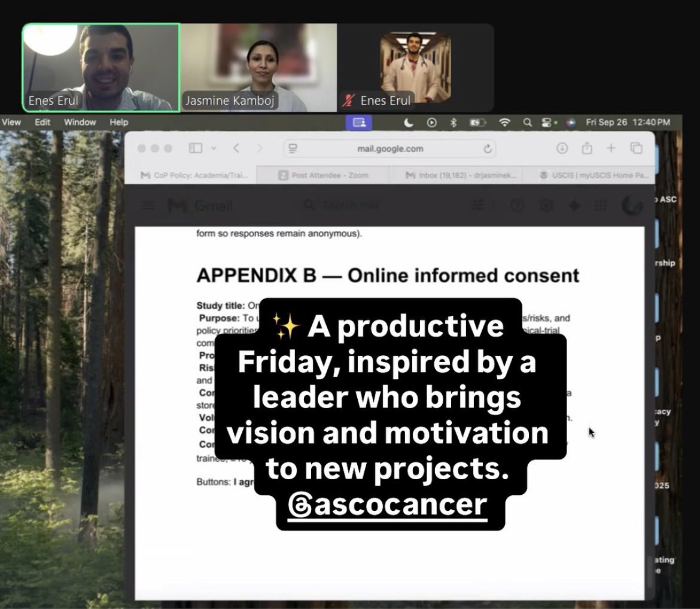The width and height of the screenshot is (700, 609).
Task: Open Bluetooth menu bar icon
Action: (454, 122)
